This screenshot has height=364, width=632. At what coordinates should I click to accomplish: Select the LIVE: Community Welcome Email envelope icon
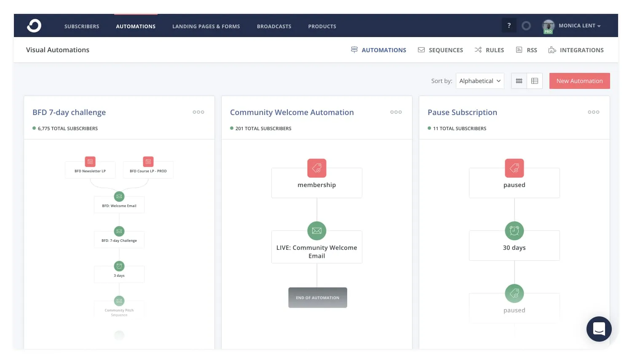pyautogui.click(x=316, y=230)
